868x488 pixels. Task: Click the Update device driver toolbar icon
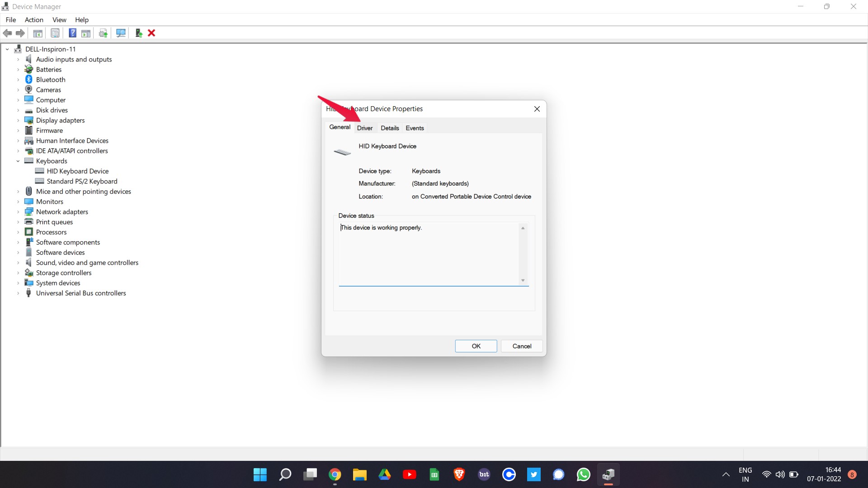pos(103,33)
